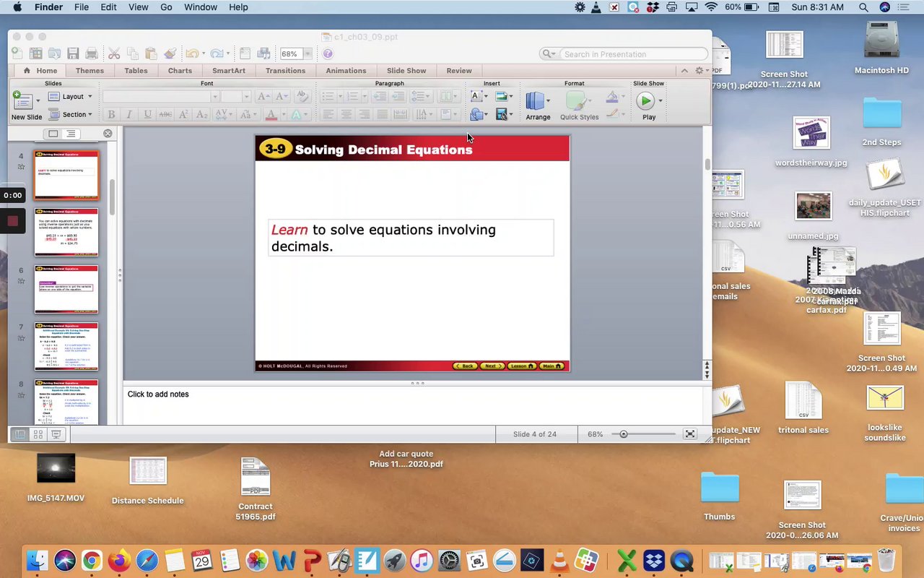Image resolution: width=924 pixels, height=578 pixels.
Task: Select Normal view button in status bar
Action: (20, 434)
